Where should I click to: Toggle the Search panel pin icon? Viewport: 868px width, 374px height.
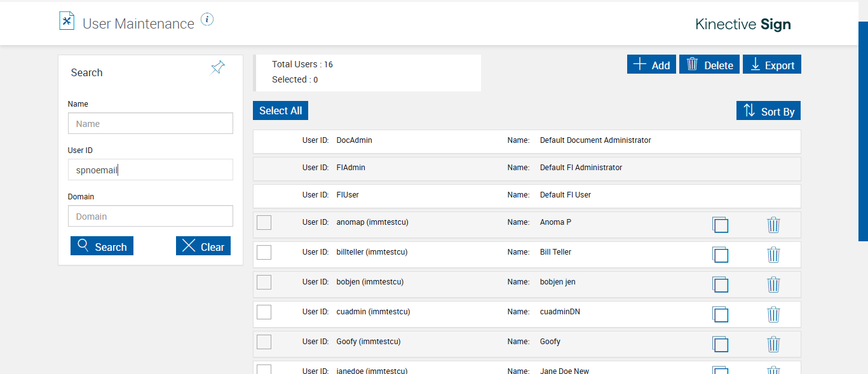pyautogui.click(x=217, y=68)
